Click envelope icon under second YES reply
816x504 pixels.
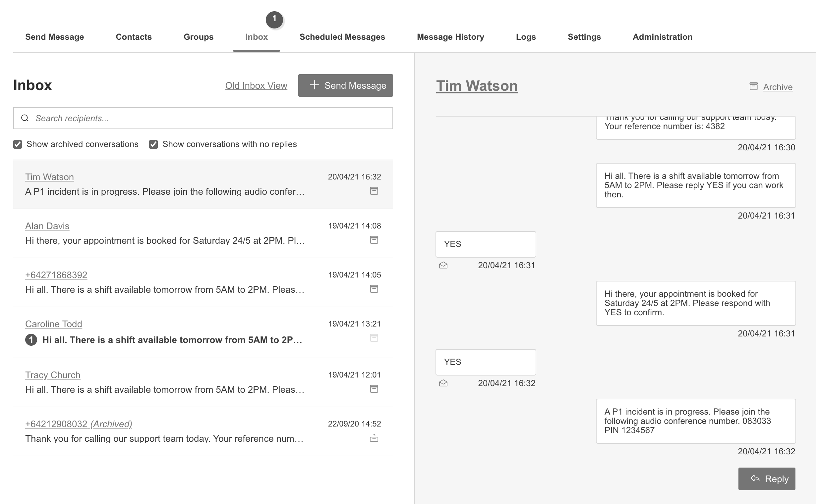[443, 383]
